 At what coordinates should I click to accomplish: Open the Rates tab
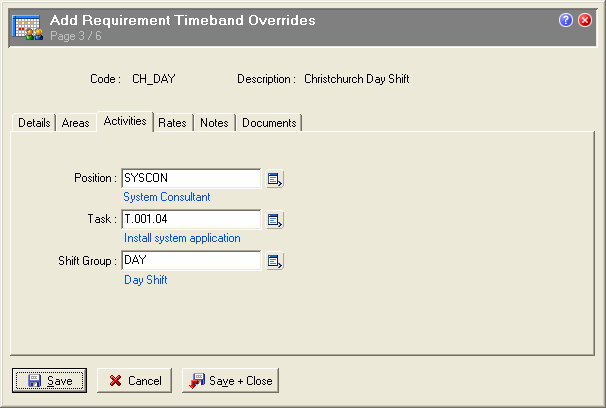point(172,123)
